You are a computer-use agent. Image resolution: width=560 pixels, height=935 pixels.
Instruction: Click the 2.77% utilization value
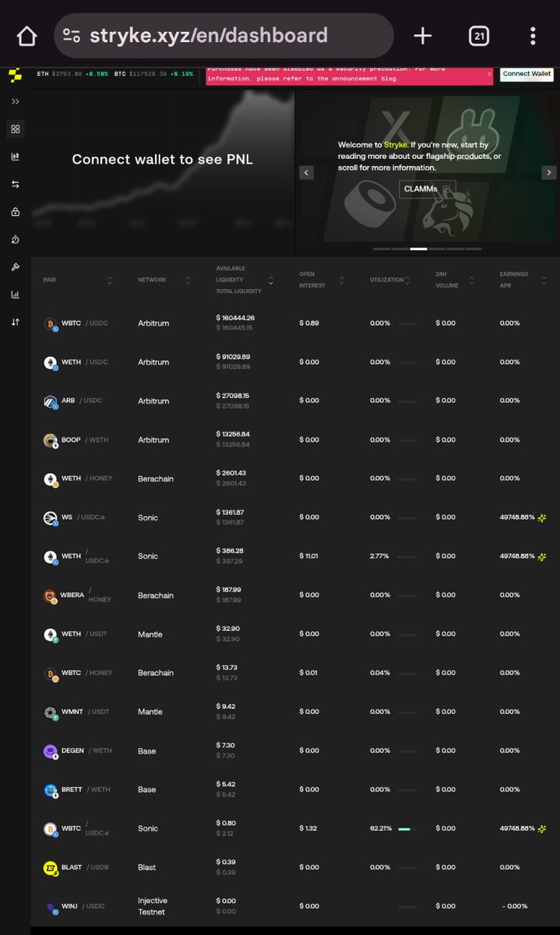(x=380, y=556)
